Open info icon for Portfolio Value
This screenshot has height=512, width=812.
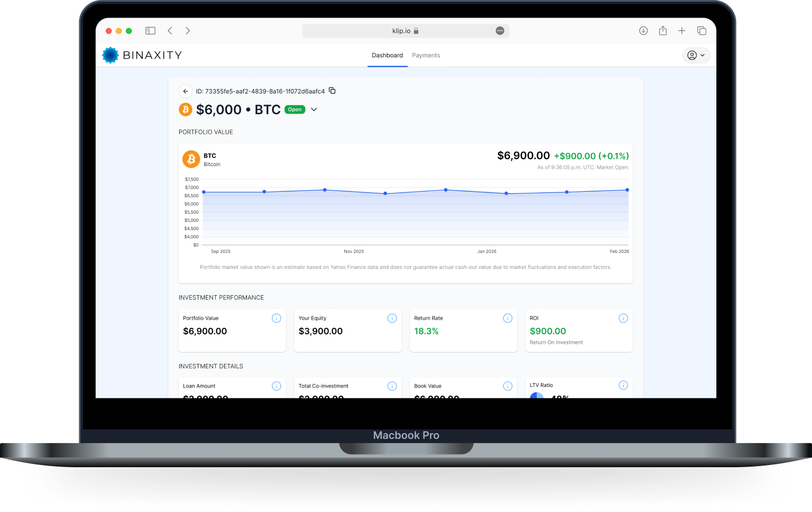pyautogui.click(x=276, y=318)
